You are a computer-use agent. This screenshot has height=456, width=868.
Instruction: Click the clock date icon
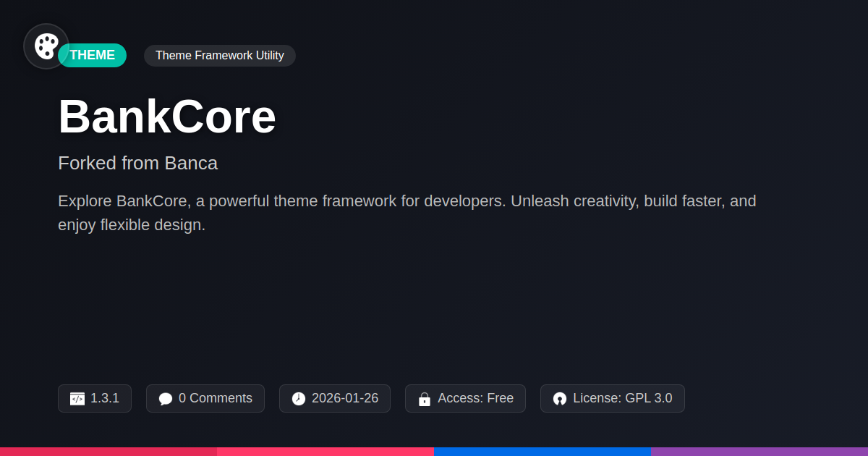299,399
